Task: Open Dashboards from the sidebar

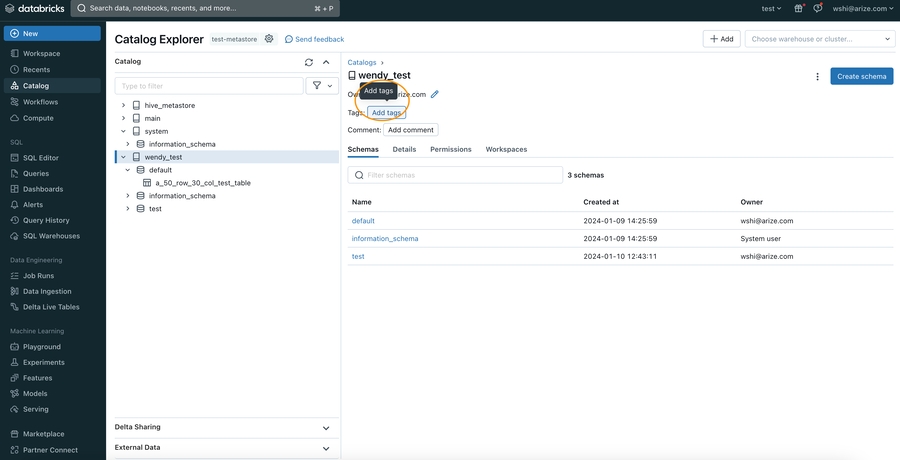Action: (43, 189)
